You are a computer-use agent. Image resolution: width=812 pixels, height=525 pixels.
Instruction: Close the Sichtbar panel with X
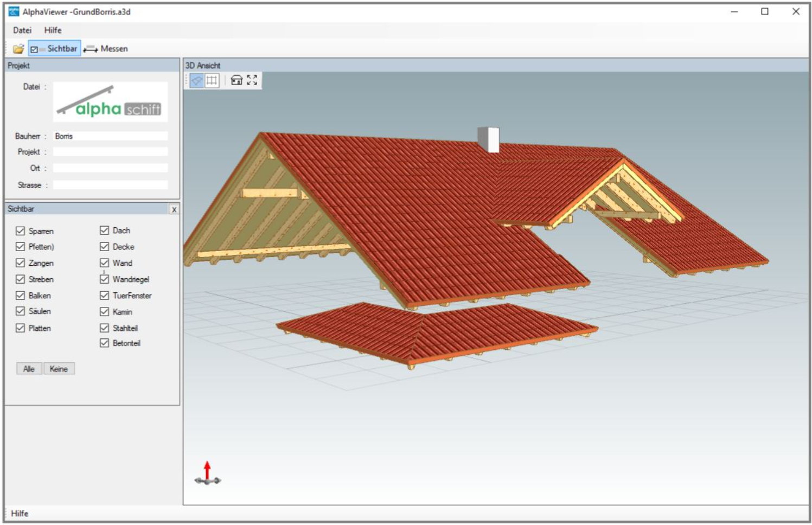(x=174, y=209)
